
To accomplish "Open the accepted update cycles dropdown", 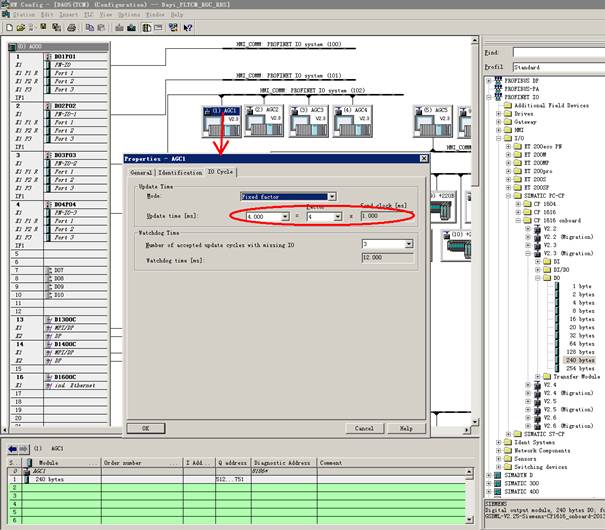I will (x=408, y=243).
